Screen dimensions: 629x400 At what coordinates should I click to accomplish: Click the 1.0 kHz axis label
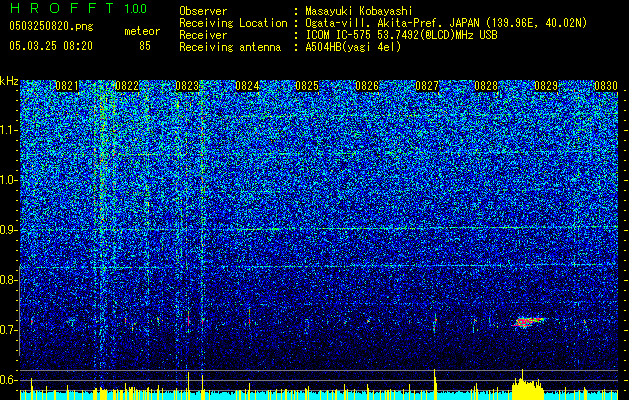[9, 180]
